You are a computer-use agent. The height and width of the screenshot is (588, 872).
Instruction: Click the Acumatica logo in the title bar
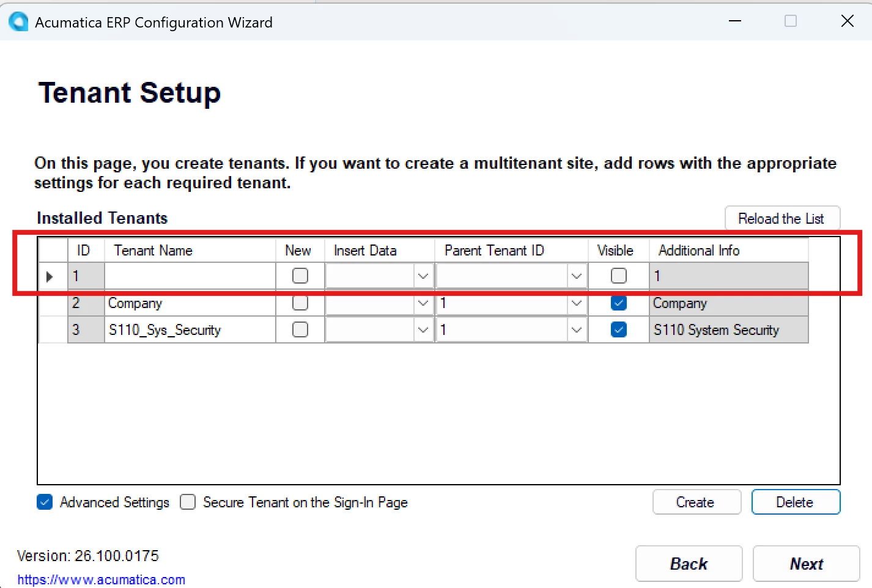click(x=18, y=21)
